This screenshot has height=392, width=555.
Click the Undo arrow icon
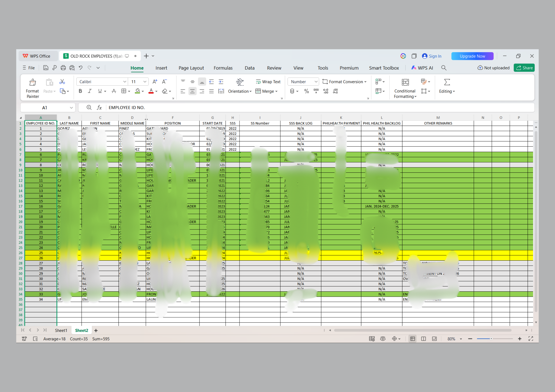[80, 68]
